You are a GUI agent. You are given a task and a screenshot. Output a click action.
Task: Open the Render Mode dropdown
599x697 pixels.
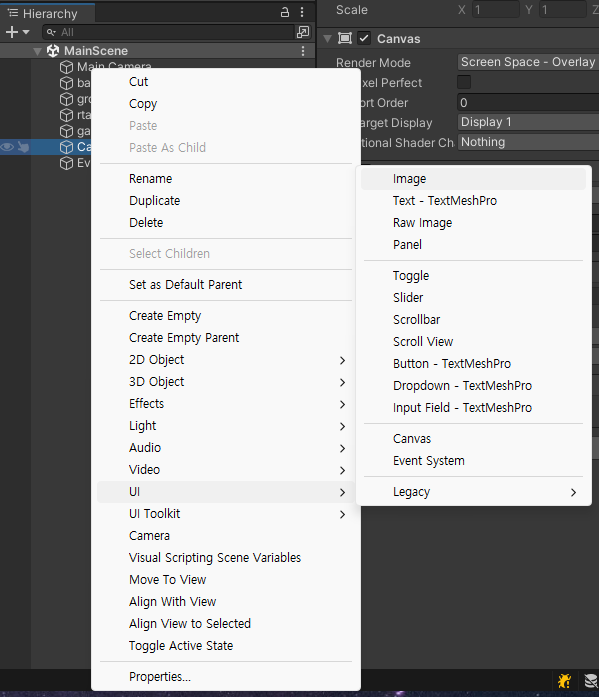(x=528, y=62)
